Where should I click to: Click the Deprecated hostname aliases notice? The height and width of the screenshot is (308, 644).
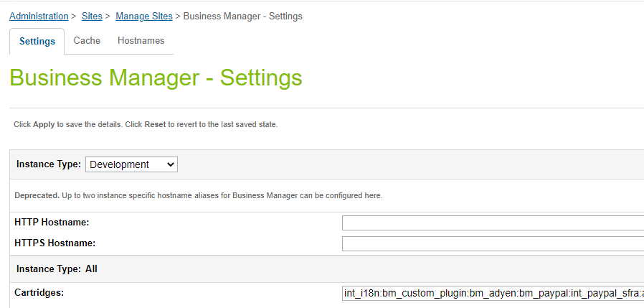pos(199,196)
